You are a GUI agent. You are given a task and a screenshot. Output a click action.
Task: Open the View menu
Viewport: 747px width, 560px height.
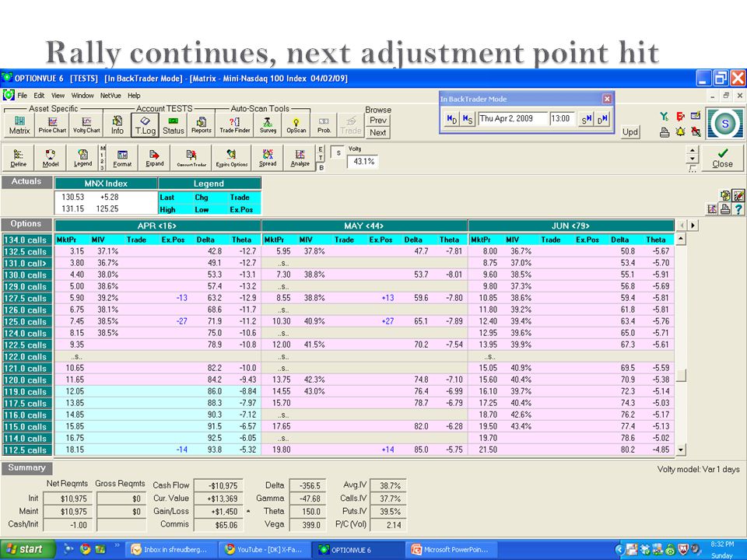click(58, 96)
